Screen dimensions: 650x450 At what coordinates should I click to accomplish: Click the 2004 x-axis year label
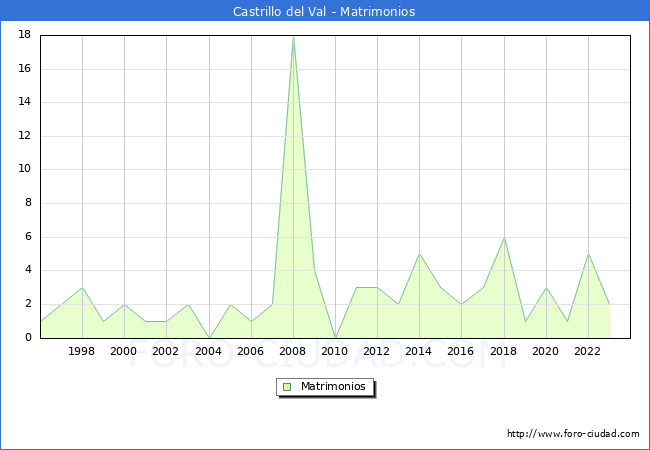point(208,351)
